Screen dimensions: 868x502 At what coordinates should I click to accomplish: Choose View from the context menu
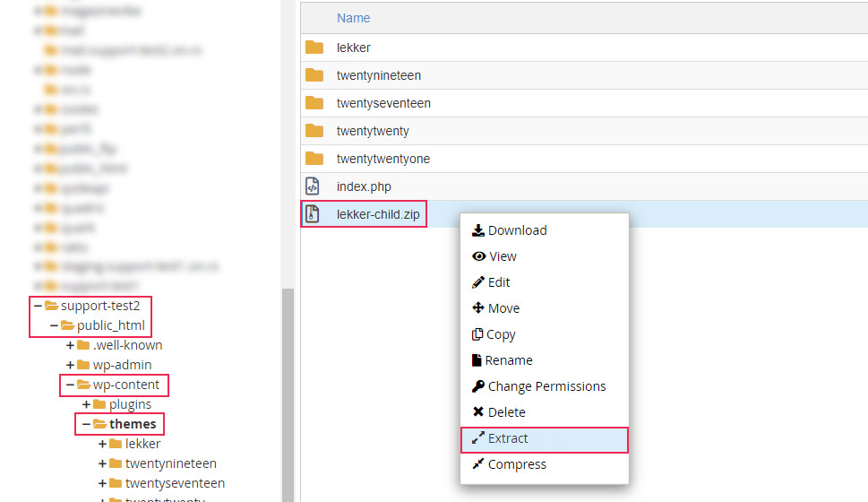[544, 256]
